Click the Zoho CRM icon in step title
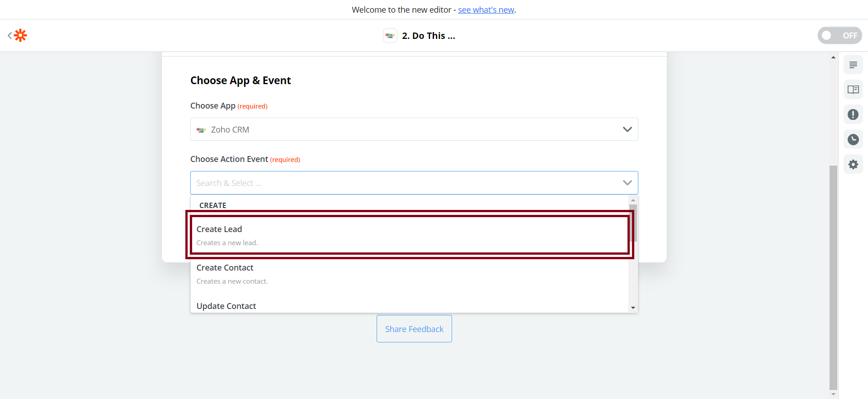868x399 pixels. point(390,36)
